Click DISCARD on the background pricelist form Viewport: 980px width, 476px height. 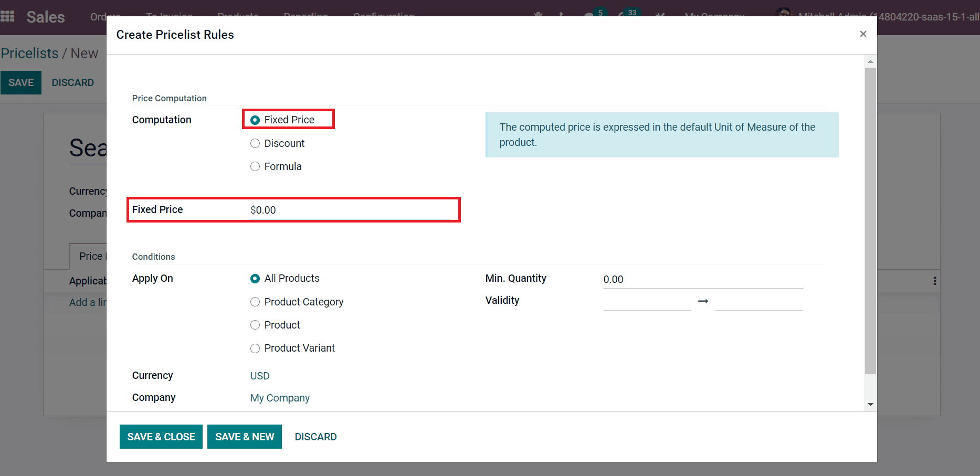(x=73, y=82)
